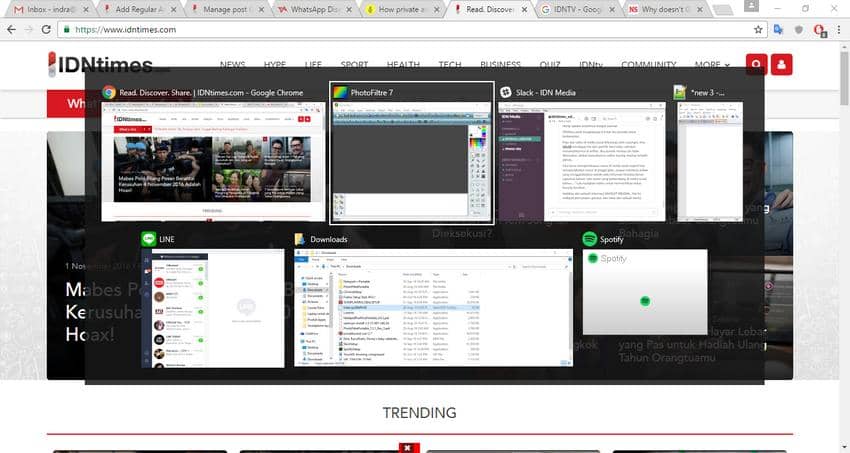Image resolution: width=850 pixels, height=453 pixels.
Task: Click the PhotoFiltre 7 rainbow icon
Action: (x=339, y=92)
